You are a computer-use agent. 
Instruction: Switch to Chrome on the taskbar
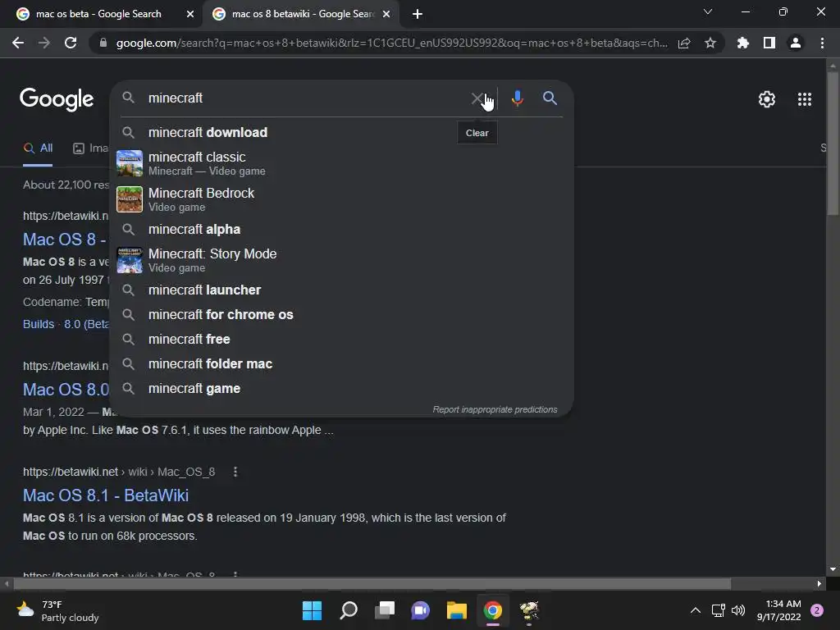pyautogui.click(x=493, y=610)
